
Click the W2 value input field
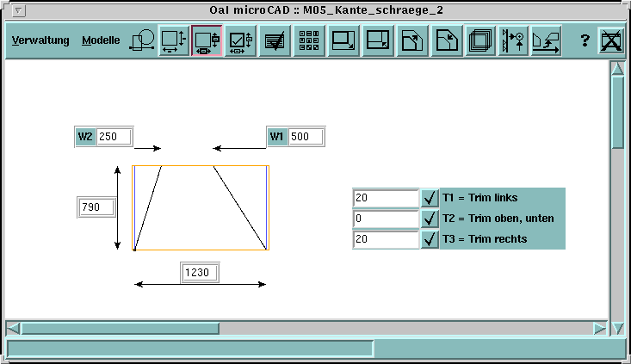pos(114,137)
